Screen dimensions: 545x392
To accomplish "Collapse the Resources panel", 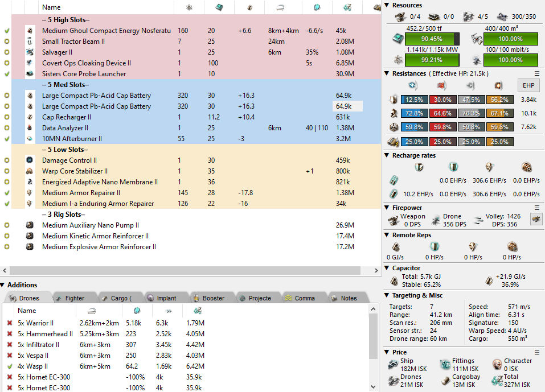I will [x=387, y=5].
